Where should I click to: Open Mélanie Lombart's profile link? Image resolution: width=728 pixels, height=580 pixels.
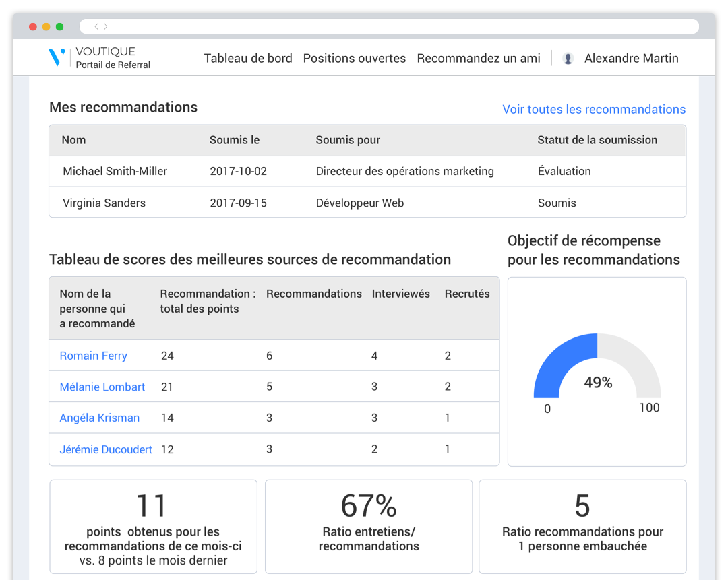[x=102, y=387]
